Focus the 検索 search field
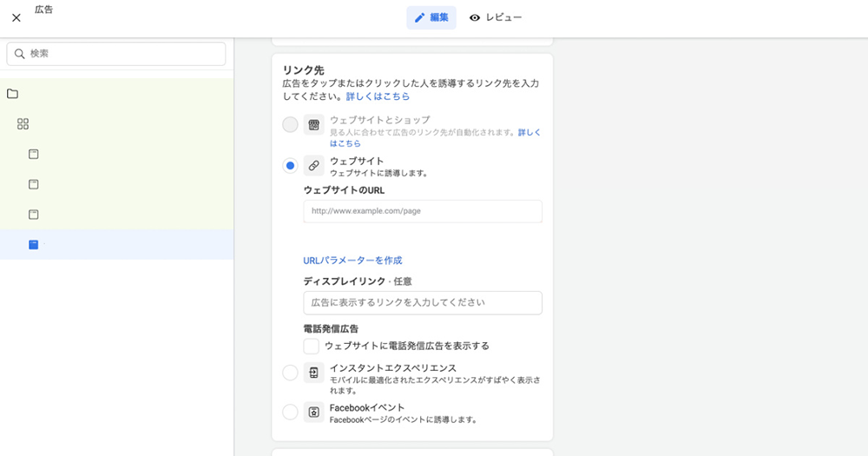 pyautogui.click(x=116, y=54)
